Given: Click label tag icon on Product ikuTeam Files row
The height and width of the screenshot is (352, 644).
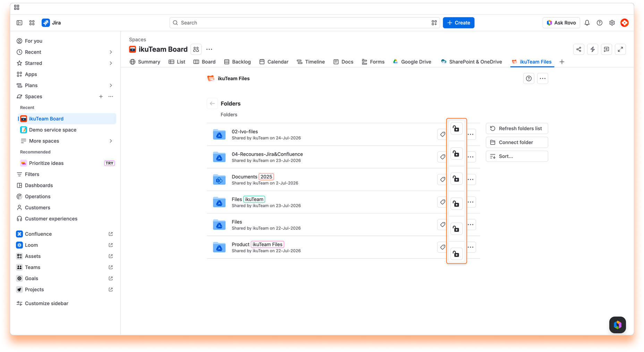Looking at the screenshot, I should [x=442, y=247].
